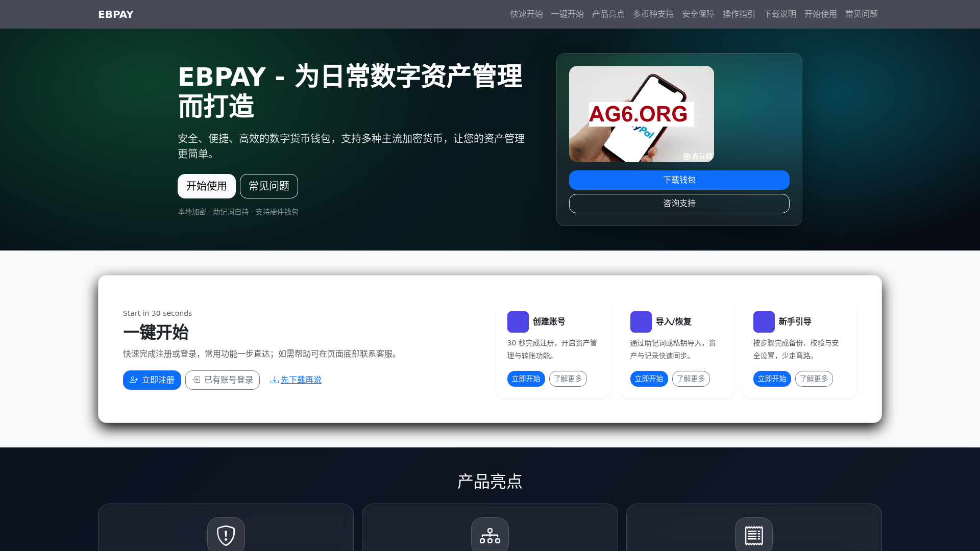Screen dimensions: 980x551
Task: Click the user-plus icon on 立即注册
Action: coord(134,380)
